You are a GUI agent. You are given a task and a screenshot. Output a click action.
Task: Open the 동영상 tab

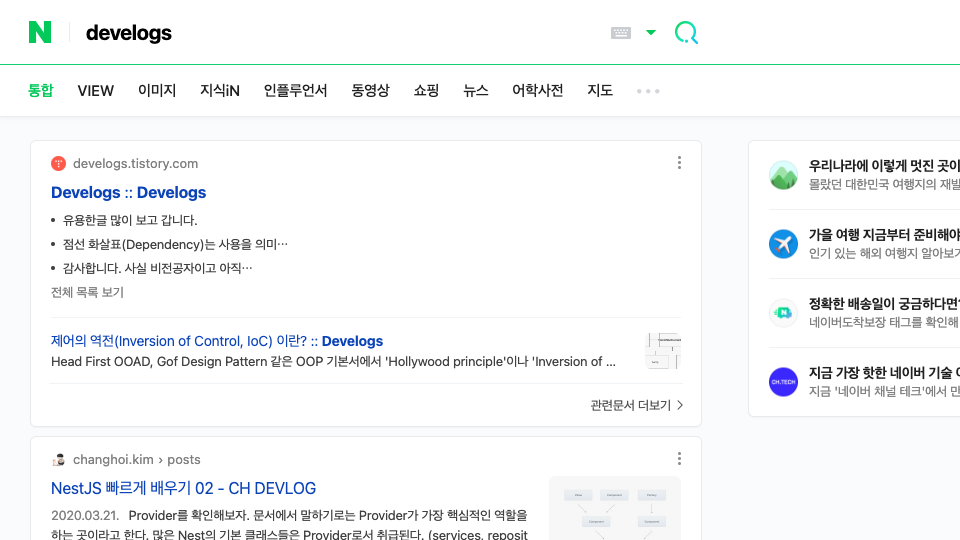point(370,91)
